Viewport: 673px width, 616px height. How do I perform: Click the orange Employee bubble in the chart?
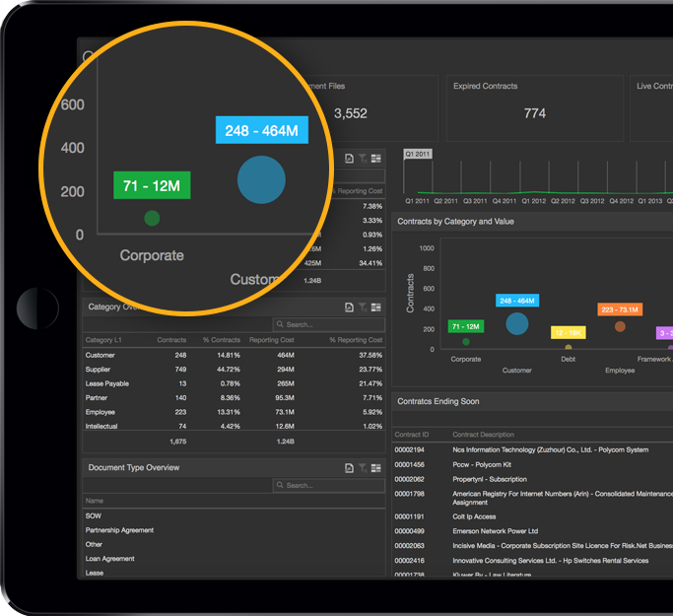point(620,326)
